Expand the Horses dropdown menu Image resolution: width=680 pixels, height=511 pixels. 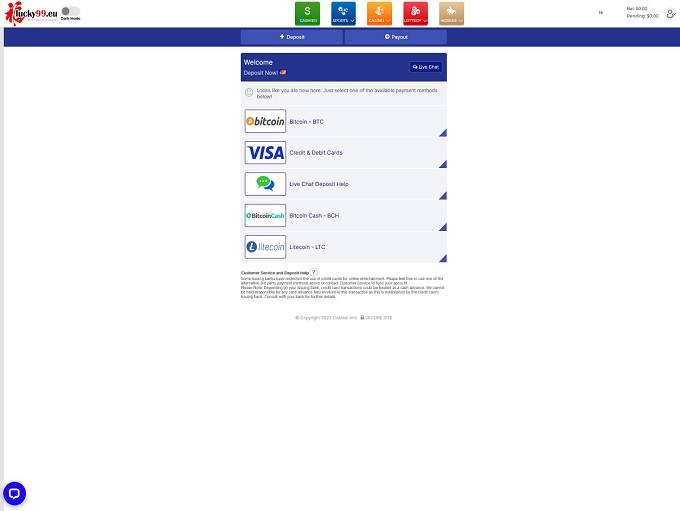(x=451, y=14)
